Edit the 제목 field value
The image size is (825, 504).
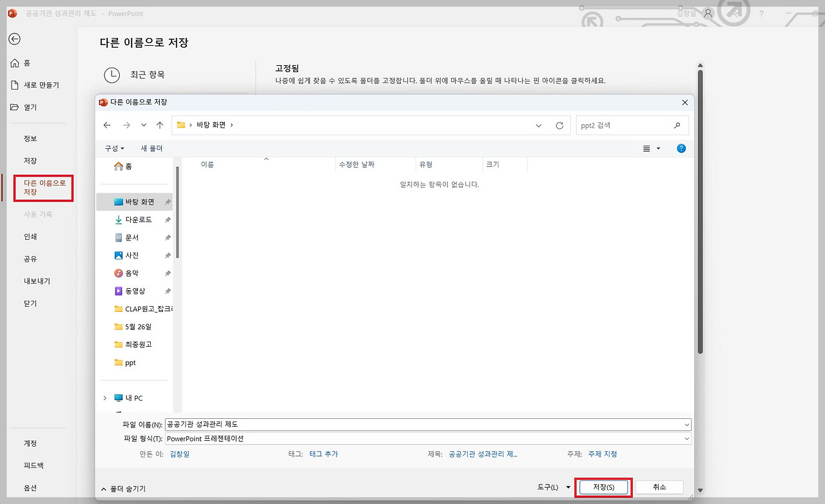click(x=483, y=454)
